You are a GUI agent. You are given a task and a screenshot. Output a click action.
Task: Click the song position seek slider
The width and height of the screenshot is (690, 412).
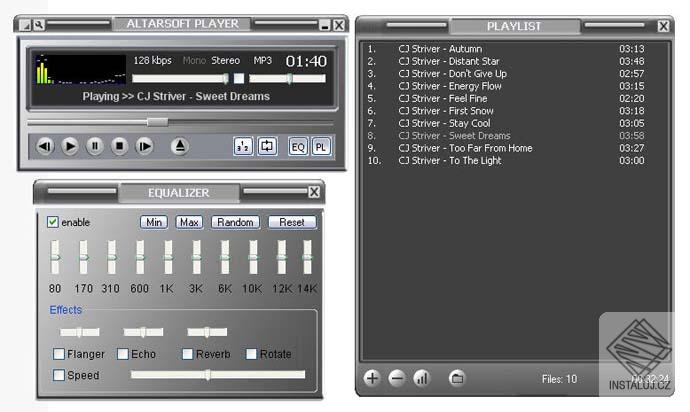coord(180,122)
